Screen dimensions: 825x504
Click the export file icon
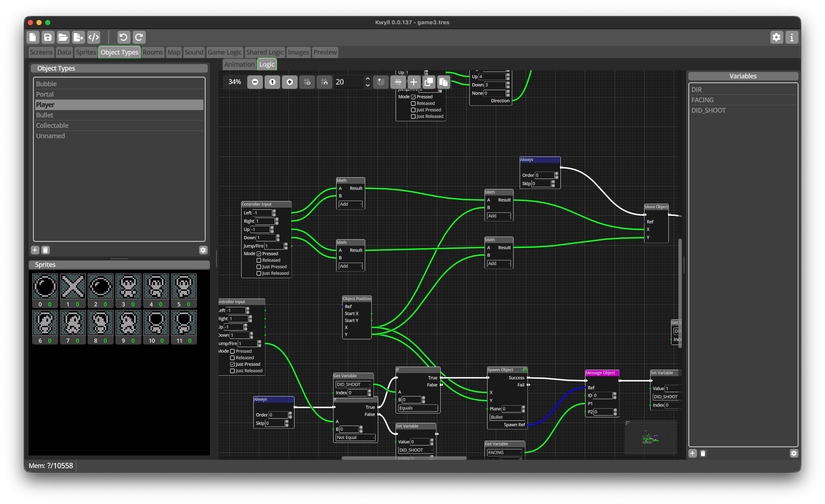point(78,37)
